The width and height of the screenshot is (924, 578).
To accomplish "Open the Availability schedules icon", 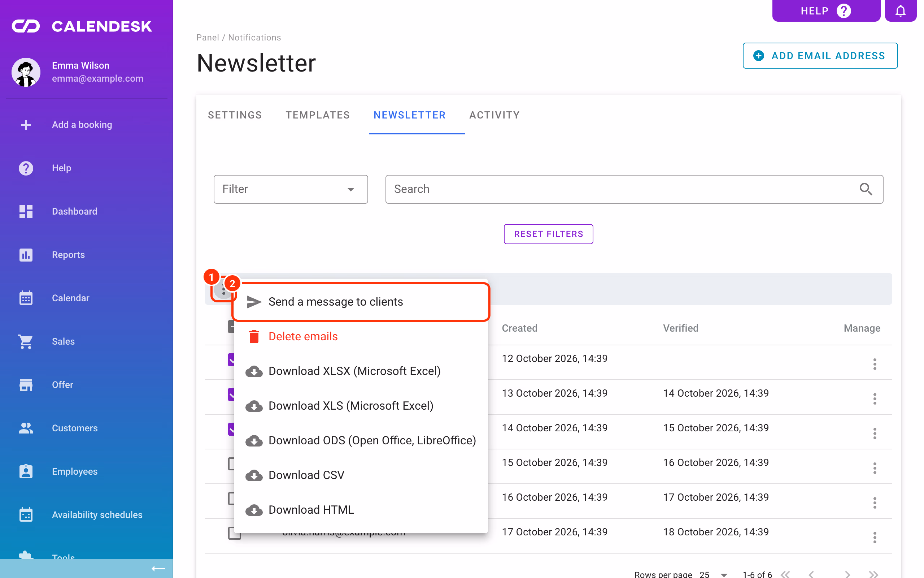I will pyautogui.click(x=26, y=514).
